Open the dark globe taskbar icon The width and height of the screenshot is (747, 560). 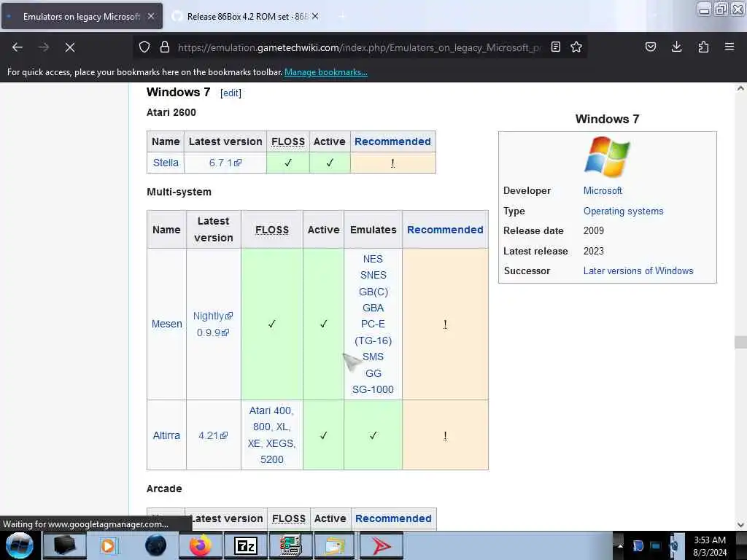click(155, 545)
